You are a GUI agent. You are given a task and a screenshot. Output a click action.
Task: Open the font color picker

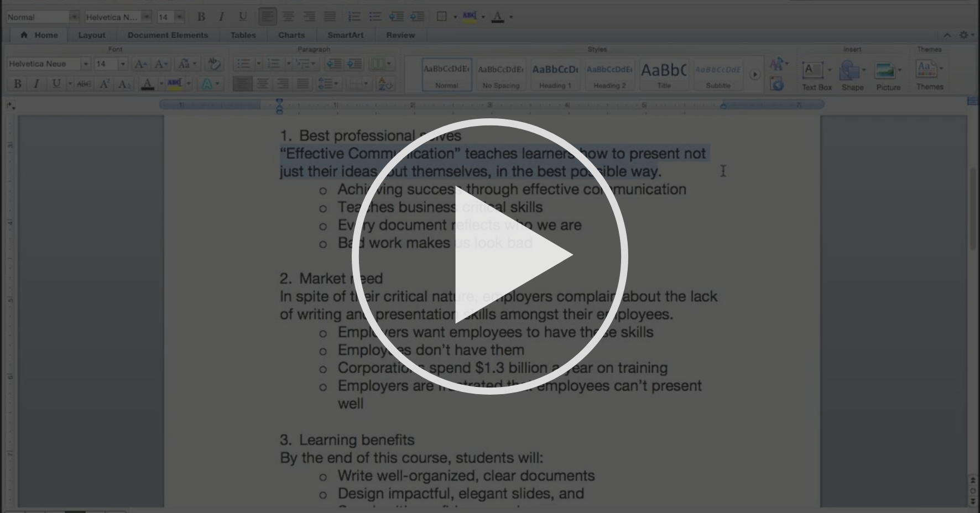(148, 84)
